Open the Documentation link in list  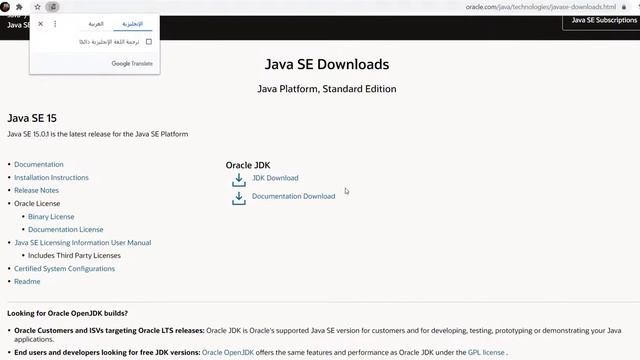[x=39, y=164]
